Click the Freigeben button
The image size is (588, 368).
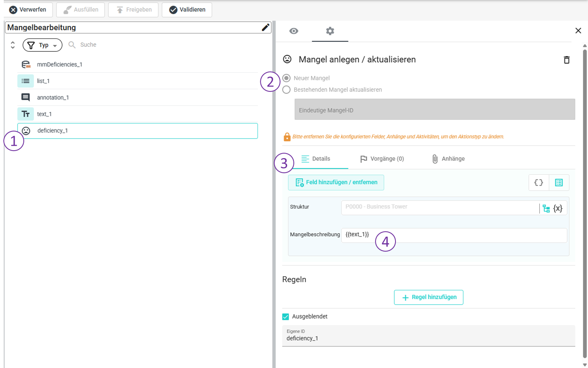[133, 10]
